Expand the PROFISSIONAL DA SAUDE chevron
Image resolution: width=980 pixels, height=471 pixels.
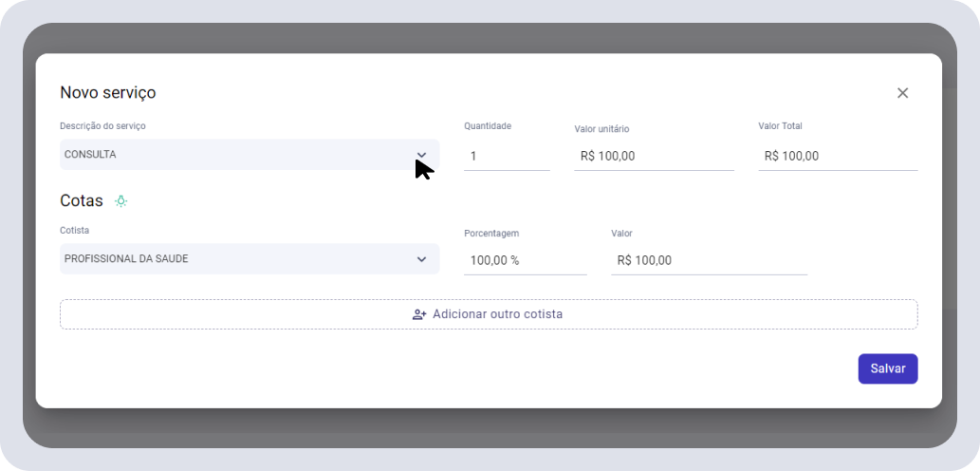pos(422,259)
